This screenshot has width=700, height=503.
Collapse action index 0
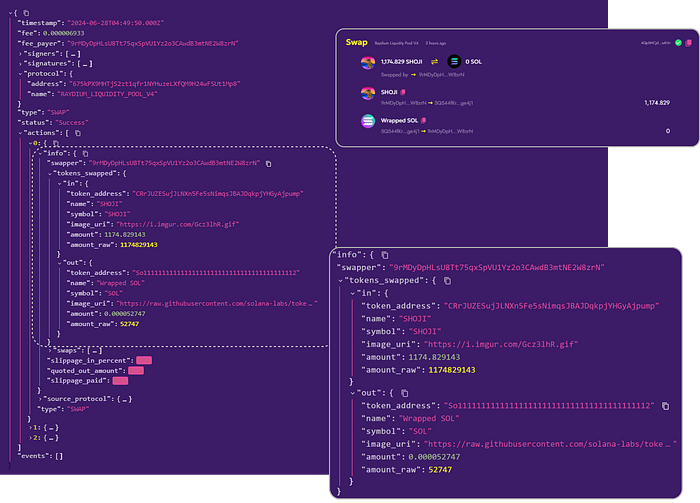point(30,143)
